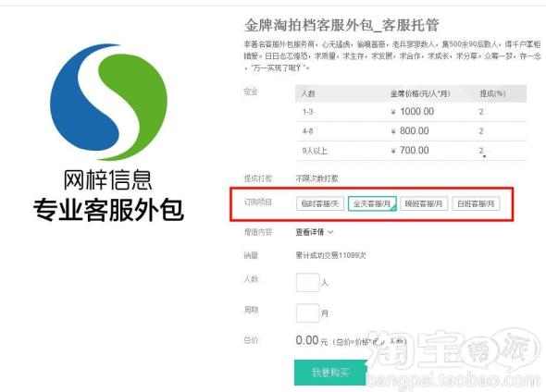Click the green 我要购买 button
The height and width of the screenshot is (392, 546).
(330, 373)
